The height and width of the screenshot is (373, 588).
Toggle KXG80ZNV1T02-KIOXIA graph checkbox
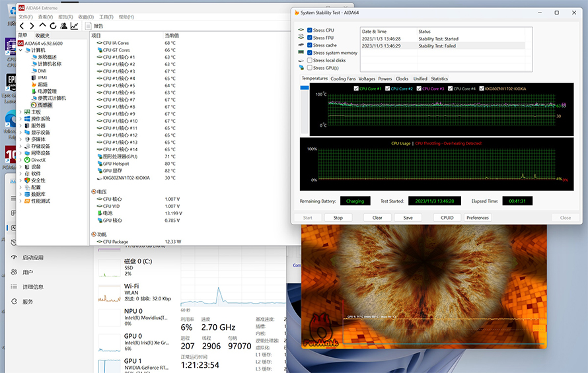482,88
